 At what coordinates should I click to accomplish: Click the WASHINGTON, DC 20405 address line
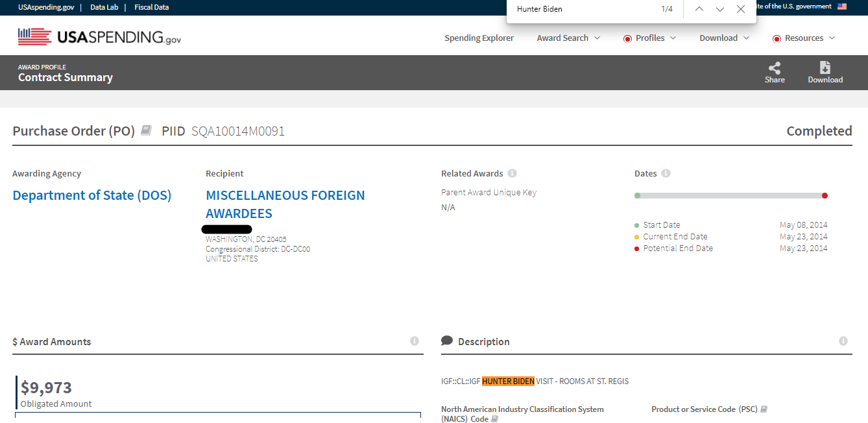click(246, 239)
